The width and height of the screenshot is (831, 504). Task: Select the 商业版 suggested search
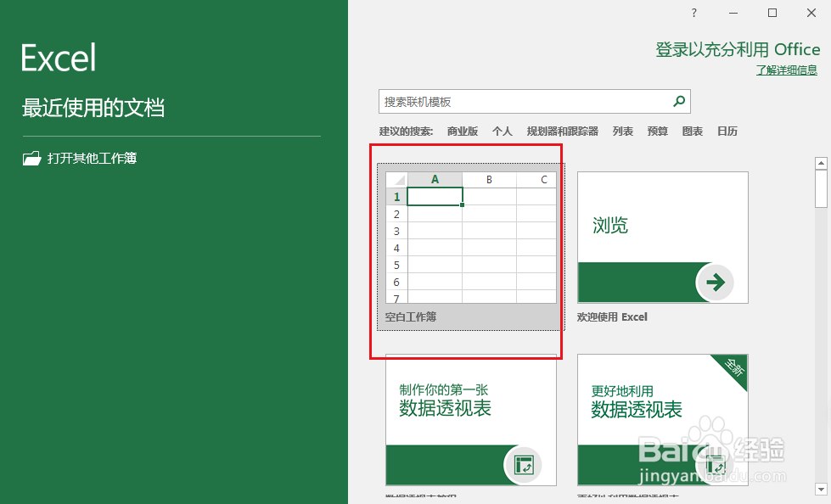[x=462, y=132]
